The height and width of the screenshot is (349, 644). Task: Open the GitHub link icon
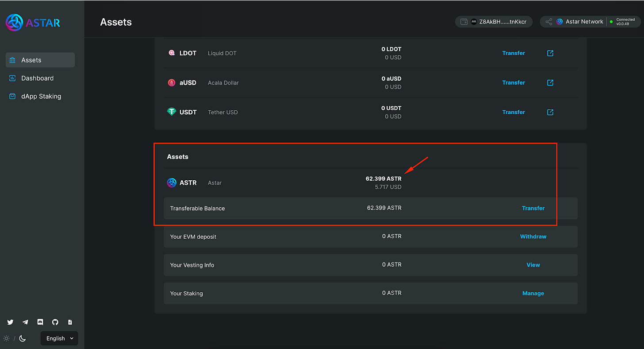[55, 322]
